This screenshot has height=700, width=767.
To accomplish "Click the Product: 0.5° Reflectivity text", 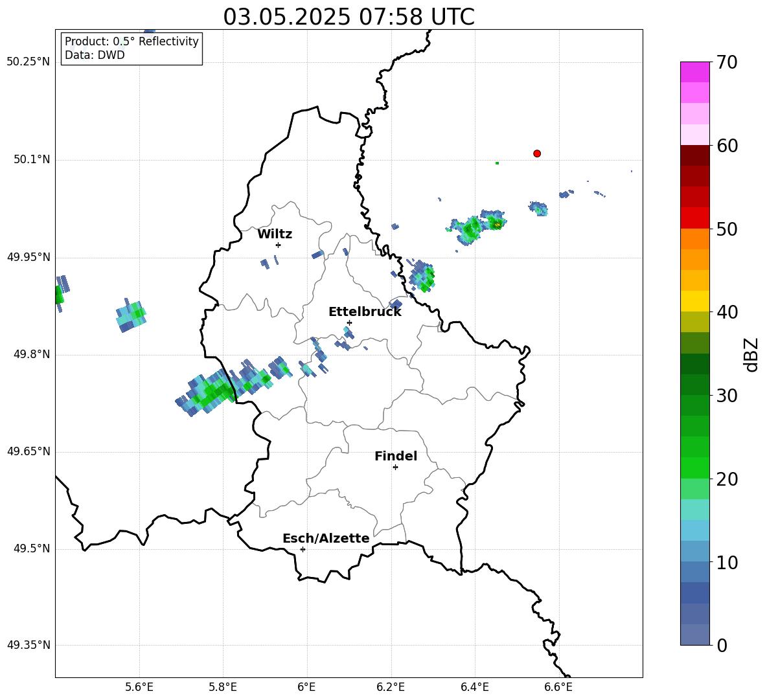I will pyautogui.click(x=132, y=41).
